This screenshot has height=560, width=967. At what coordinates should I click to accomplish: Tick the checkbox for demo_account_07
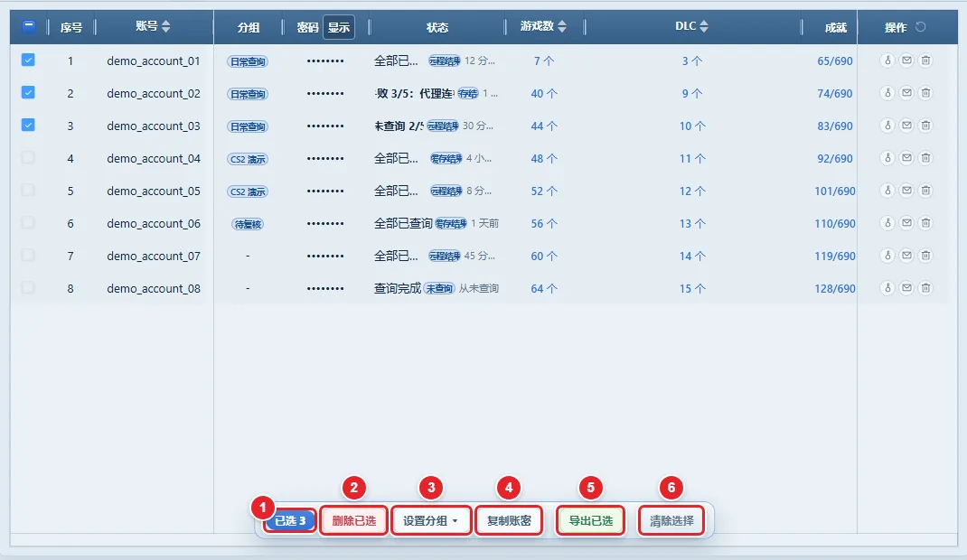click(28, 255)
